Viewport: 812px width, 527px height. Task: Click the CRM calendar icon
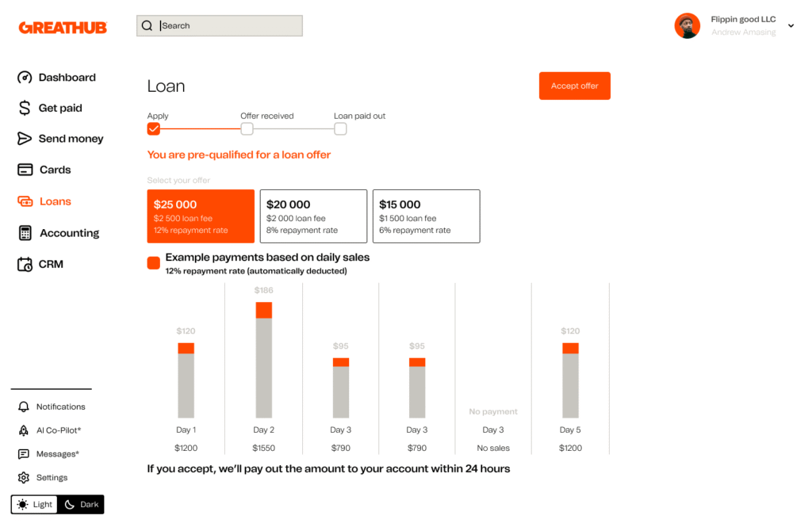25,264
